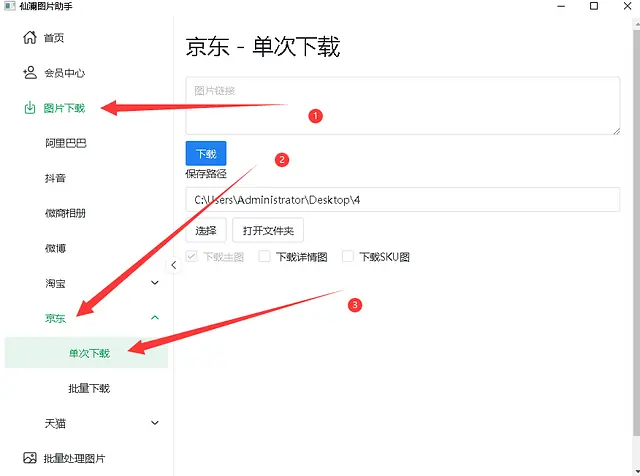Collapse the 京东 submenu chevron
This screenshot has width=640, height=476.
[x=155, y=318]
